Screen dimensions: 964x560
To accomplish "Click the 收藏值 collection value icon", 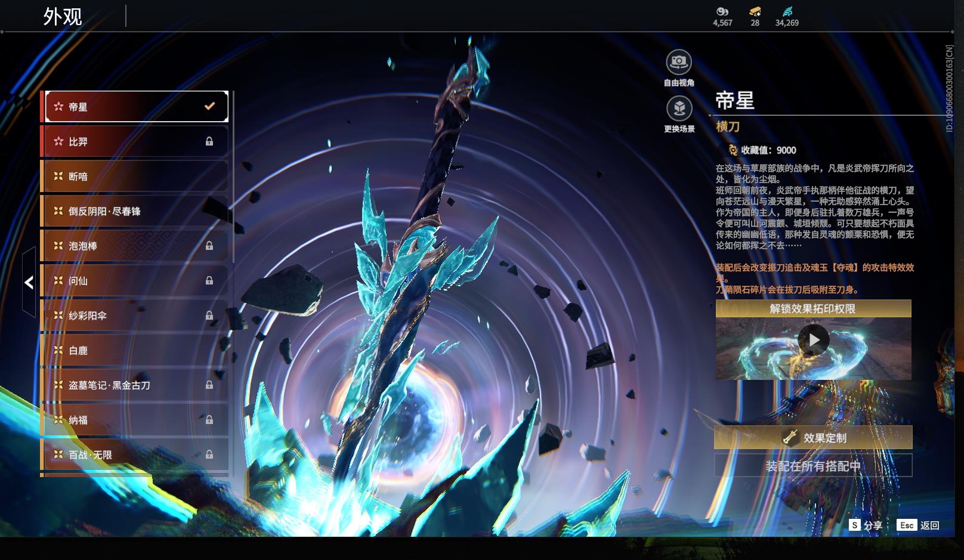I will click(733, 150).
